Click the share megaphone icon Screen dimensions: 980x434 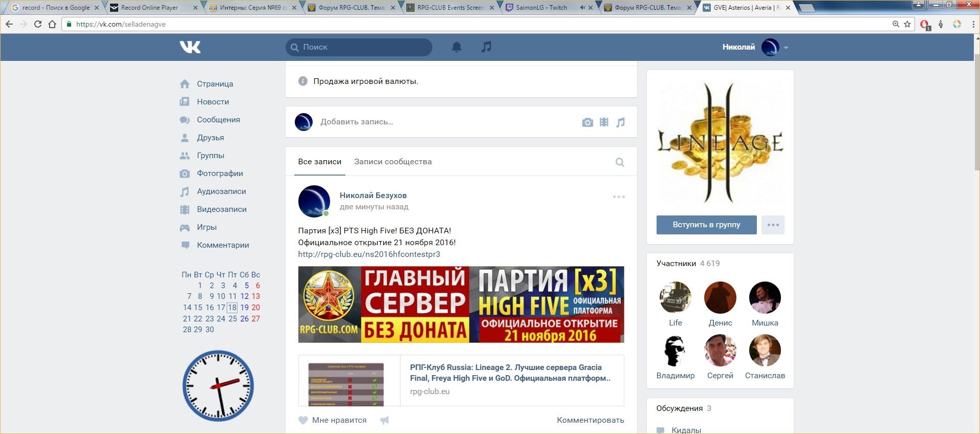tap(385, 420)
